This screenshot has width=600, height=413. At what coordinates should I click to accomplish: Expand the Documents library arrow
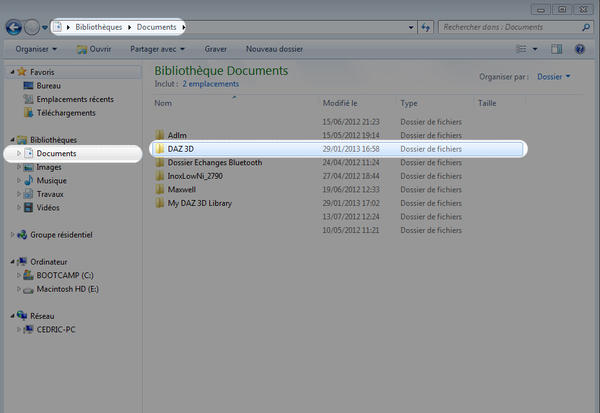tap(18, 153)
